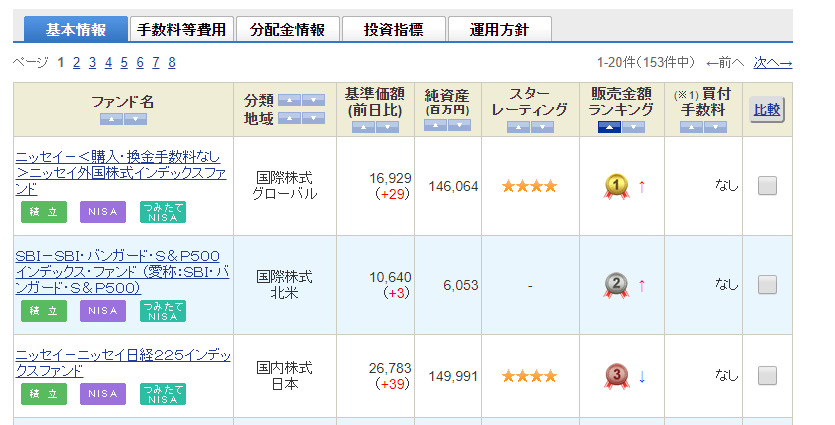Image resolution: width=835 pixels, height=425 pixels.
Task: Check compare box for SBI S&P500 fund
Action: pyautogui.click(x=767, y=284)
